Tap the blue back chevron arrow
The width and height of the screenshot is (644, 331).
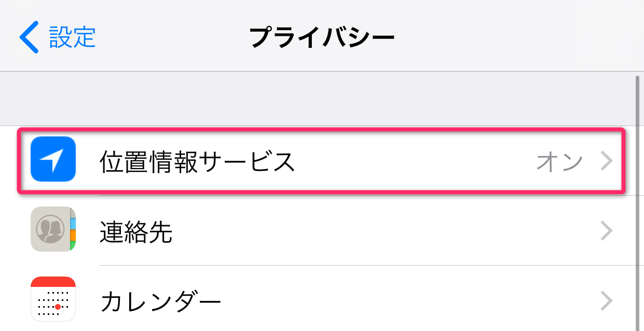pyautogui.click(x=29, y=37)
